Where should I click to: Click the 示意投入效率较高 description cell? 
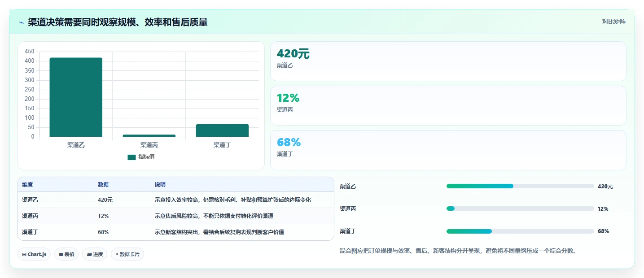(x=233, y=200)
